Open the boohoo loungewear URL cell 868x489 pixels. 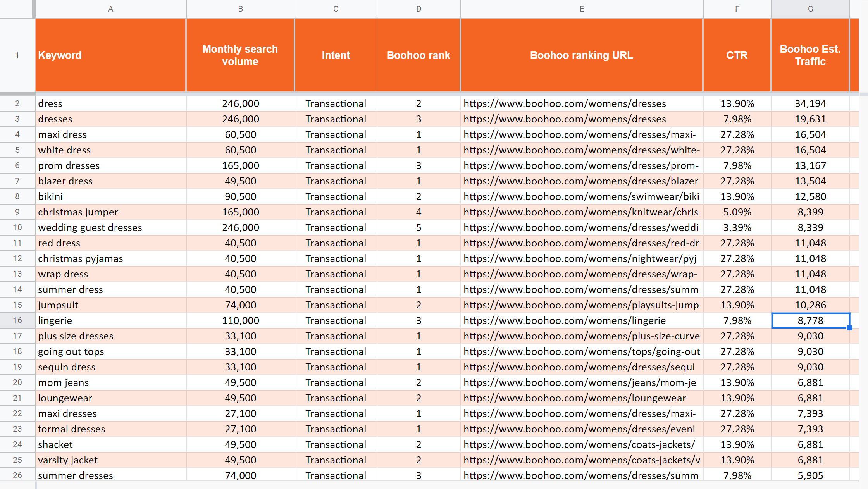point(582,398)
